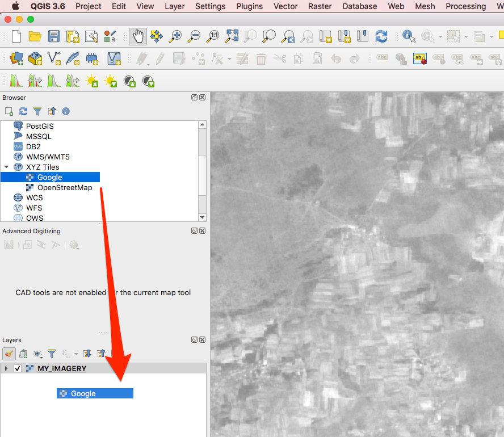Open the Raster menu
This screenshot has width=504, height=437.
(320, 6)
